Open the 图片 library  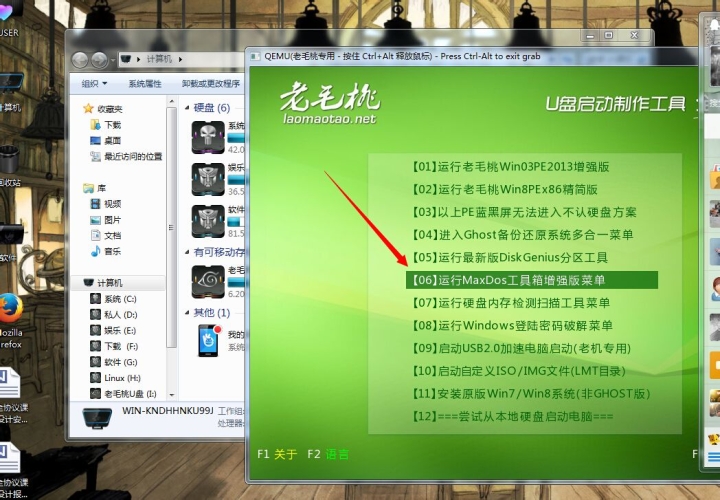point(112,220)
